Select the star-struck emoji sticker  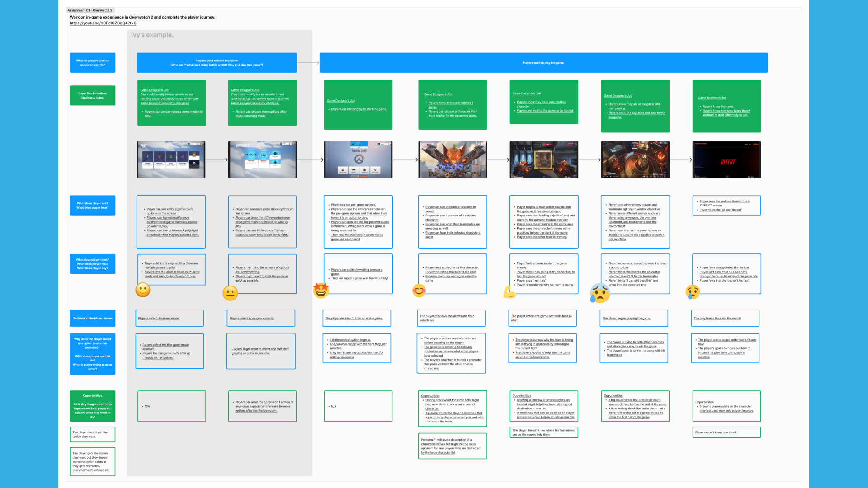coord(321,290)
